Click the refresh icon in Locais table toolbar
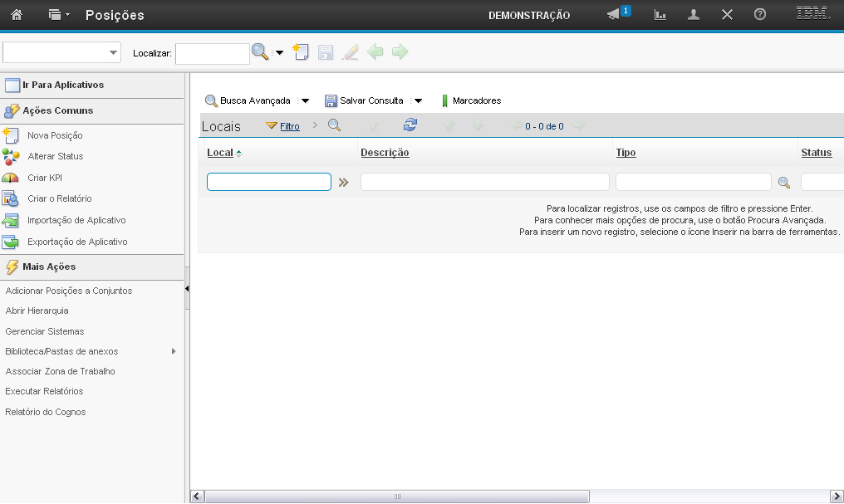 410,125
